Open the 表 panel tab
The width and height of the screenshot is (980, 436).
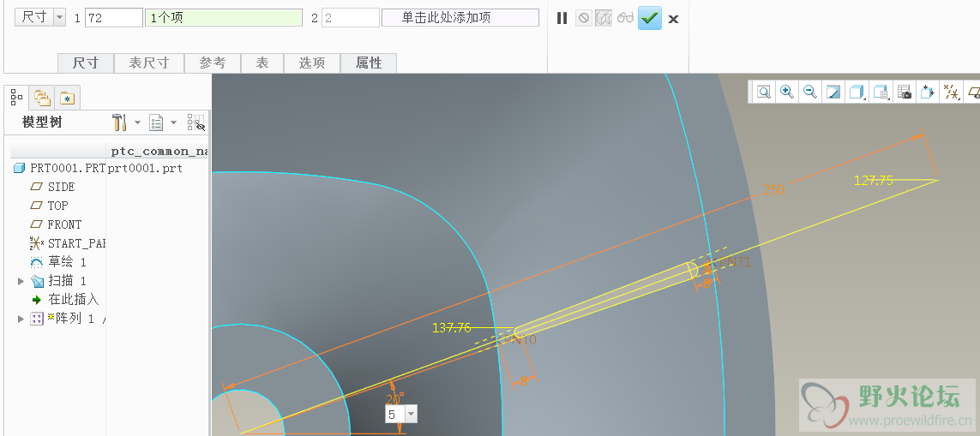(x=262, y=63)
